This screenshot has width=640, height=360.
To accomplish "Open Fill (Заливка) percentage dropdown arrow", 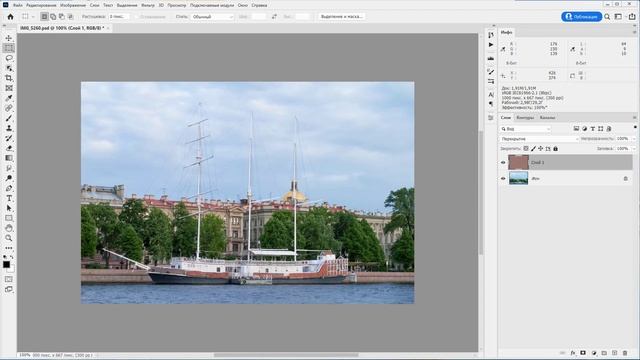I will (633, 149).
